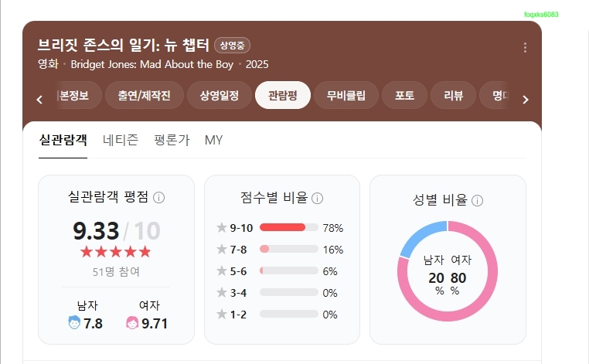This screenshot has height=364, width=589.
Task: Select the 평론가 ratings sub-tab
Action: coord(172,140)
